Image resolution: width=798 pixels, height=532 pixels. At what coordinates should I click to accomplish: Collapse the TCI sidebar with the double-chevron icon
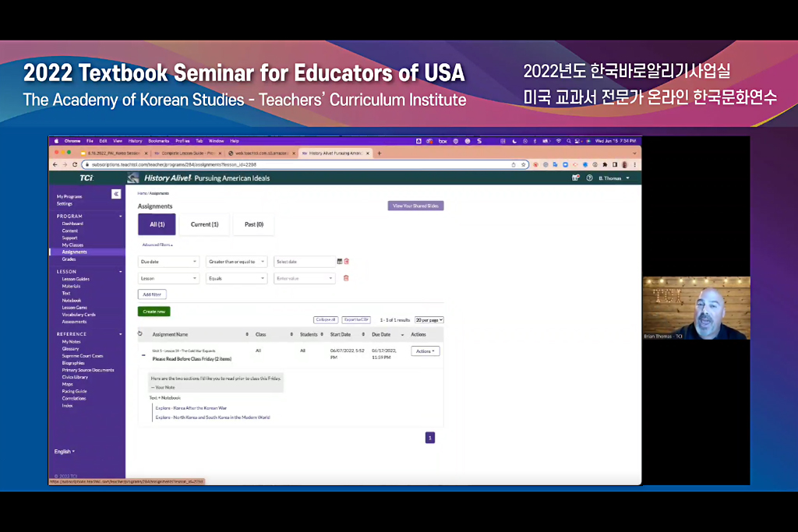click(x=116, y=194)
